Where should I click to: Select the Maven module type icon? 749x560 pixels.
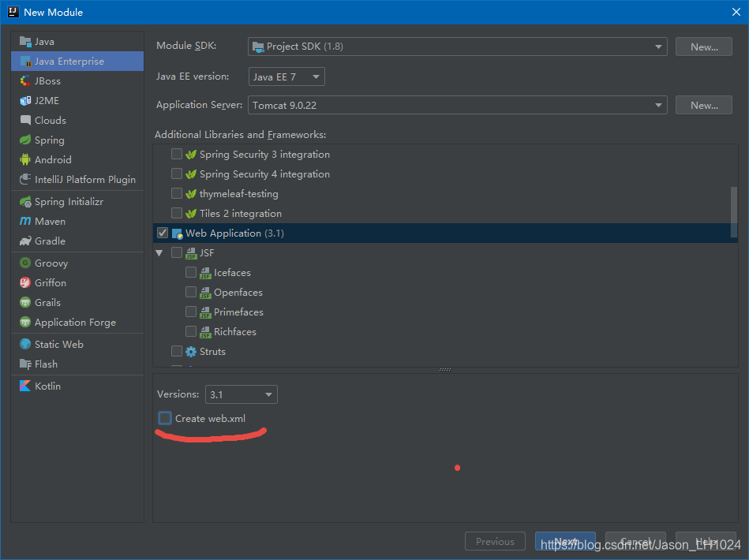click(x=28, y=222)
